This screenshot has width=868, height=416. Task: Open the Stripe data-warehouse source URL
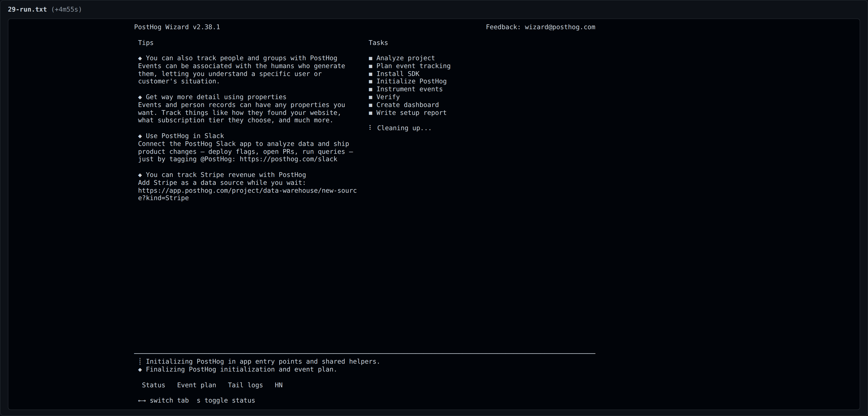(247, 194)
